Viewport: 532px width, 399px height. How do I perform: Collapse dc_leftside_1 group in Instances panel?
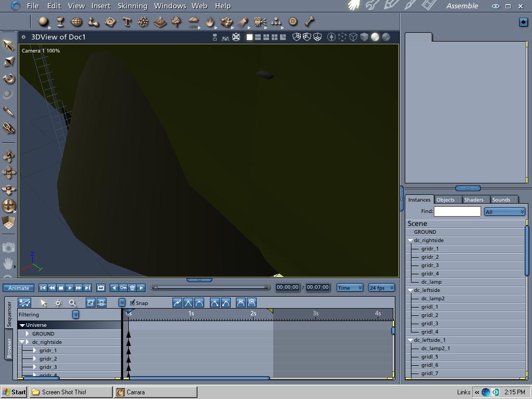(410, 340)
